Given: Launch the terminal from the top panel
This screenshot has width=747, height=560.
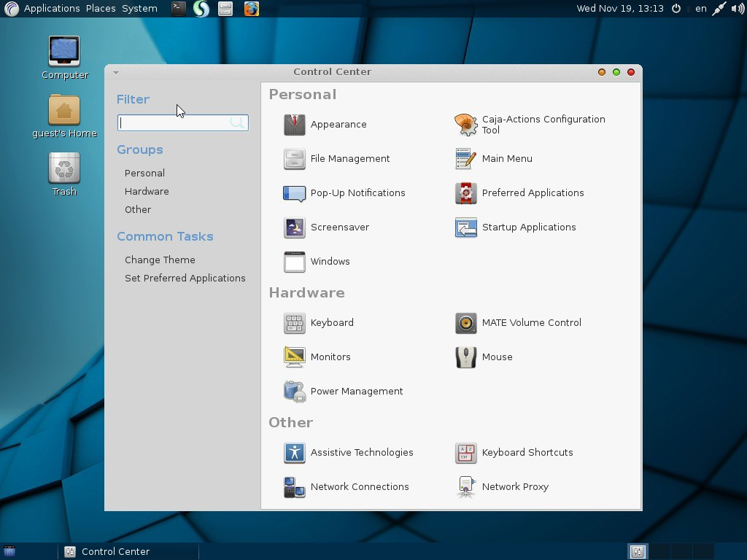Looking at the screenshot, I should pyautogui.click(x=179, y=9).
